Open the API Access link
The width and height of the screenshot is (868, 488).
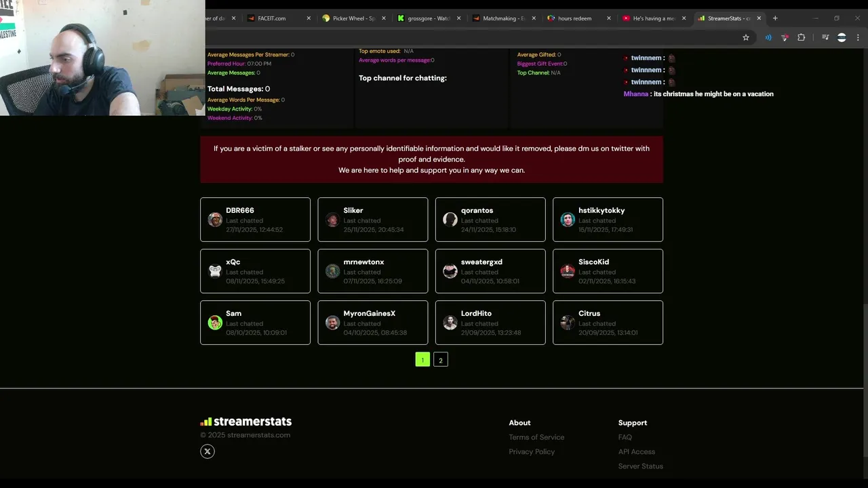pos(636,451)
